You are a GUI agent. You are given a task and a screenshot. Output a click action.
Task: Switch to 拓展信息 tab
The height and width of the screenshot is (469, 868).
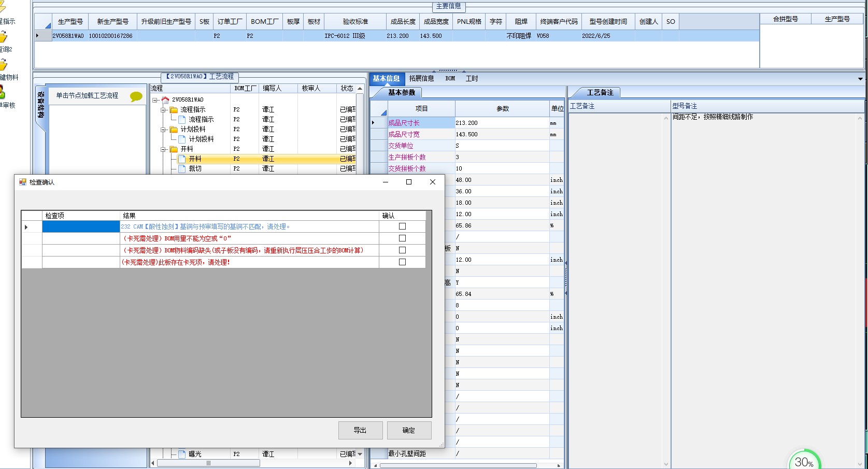421,79
